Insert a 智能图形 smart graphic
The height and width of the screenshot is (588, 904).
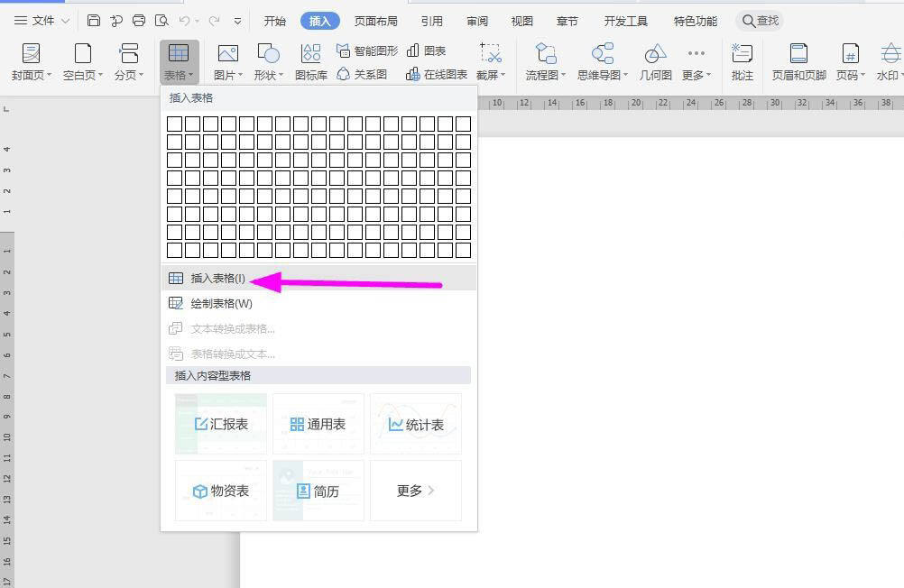coord(368,51)
